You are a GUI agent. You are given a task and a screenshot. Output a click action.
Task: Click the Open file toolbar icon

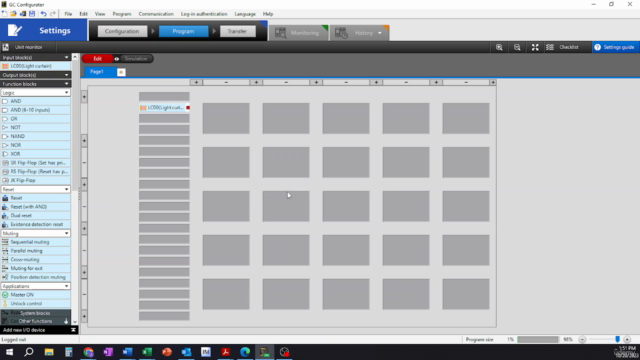(x=13, y=14)
